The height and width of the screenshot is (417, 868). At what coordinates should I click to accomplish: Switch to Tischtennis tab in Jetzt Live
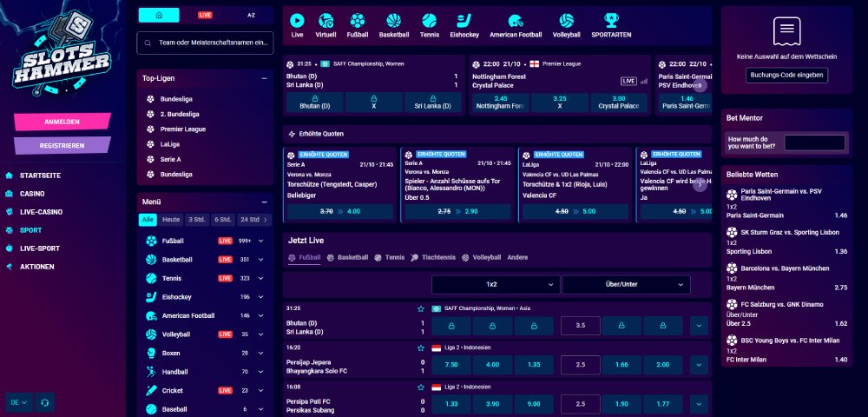(432, 258)
